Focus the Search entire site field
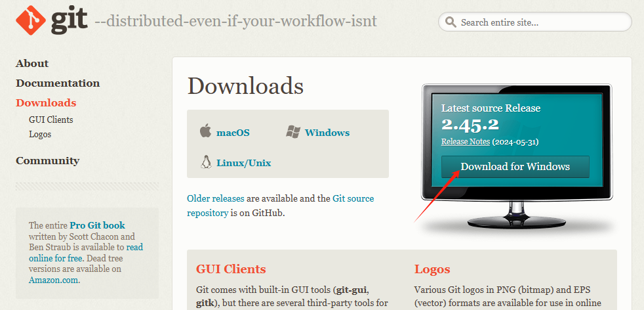 pos(534,22)
